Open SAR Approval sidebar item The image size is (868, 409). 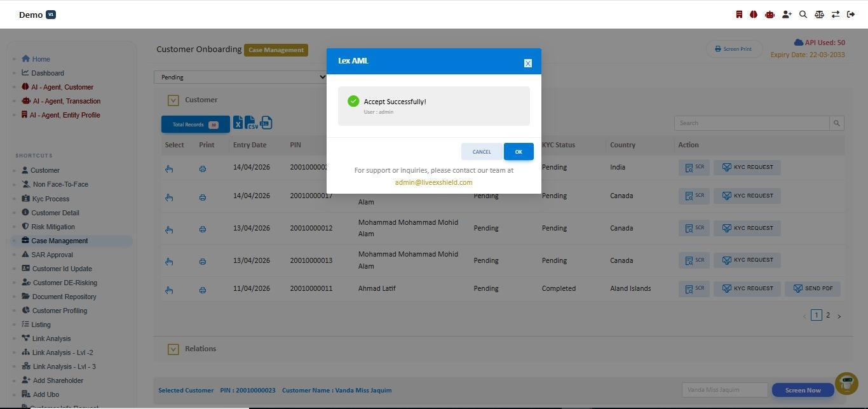coord(52,255)
